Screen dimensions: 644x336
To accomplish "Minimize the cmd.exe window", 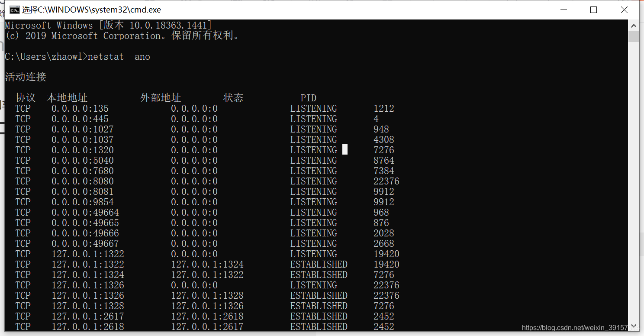I will [x=563, y=10].
